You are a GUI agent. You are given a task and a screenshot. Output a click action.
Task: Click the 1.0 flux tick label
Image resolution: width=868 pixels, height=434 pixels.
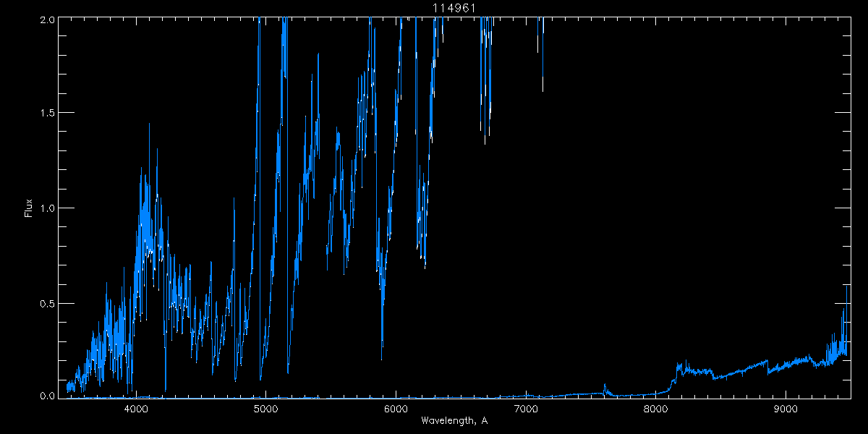(x=46, y=208)
